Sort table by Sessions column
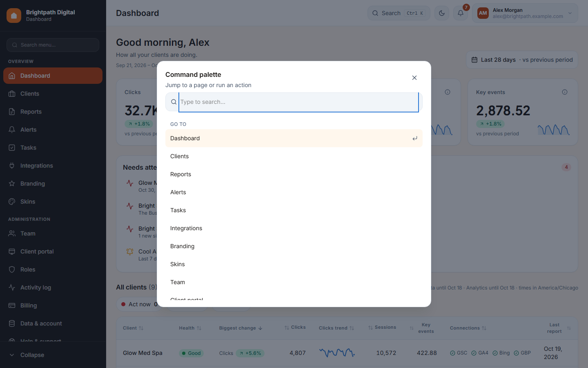 pyautogui.click(x=382, y=328)
